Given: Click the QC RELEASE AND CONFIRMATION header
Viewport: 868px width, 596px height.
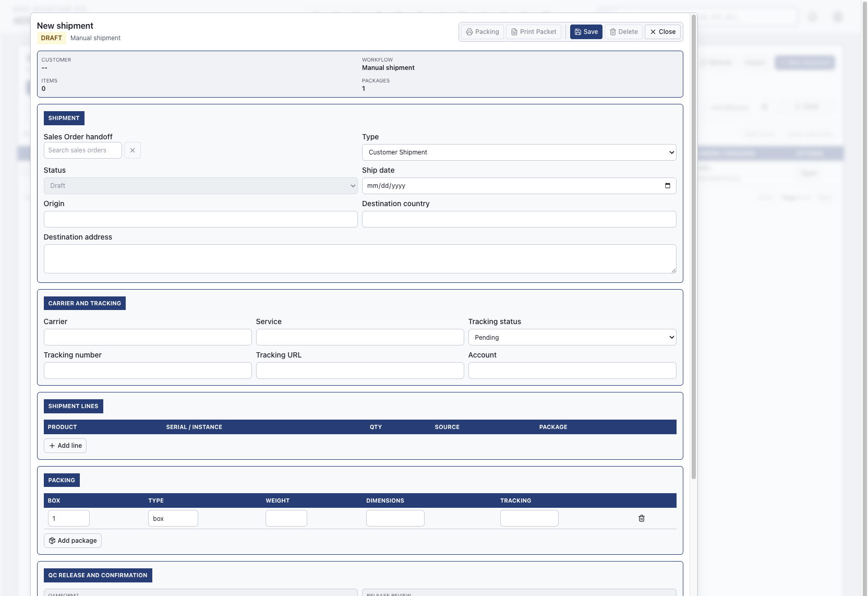Looking at the screenshot, I should click(x=98, y=575).
